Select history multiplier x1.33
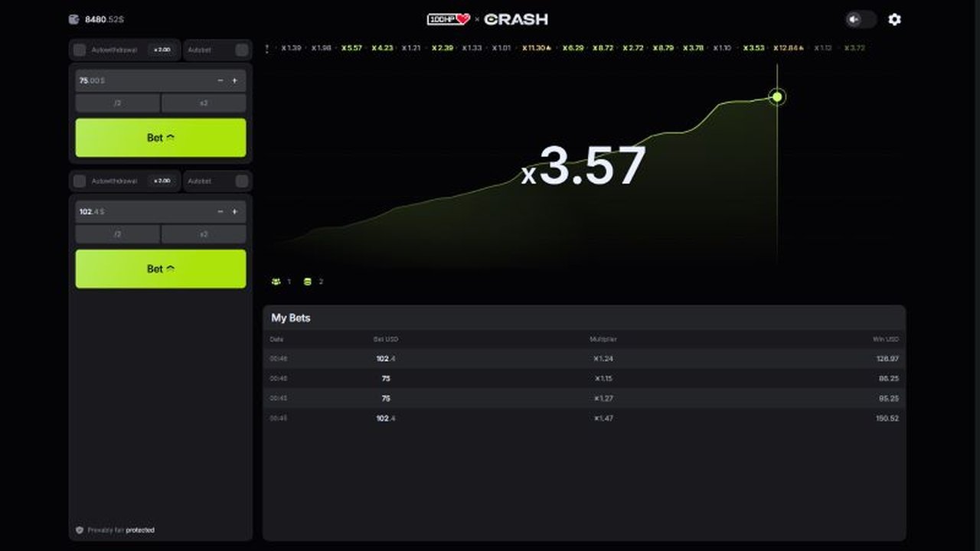980x551 pixels. 472,48
